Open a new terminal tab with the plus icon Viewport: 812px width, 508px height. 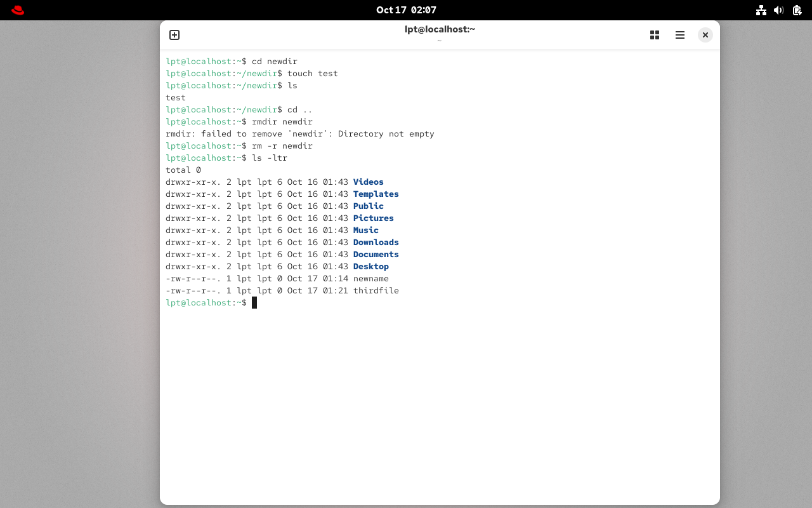tap(174, 35)
